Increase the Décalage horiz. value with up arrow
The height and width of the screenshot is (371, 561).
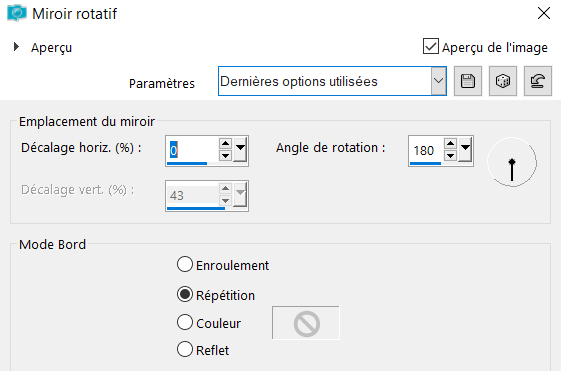(225, 144)
